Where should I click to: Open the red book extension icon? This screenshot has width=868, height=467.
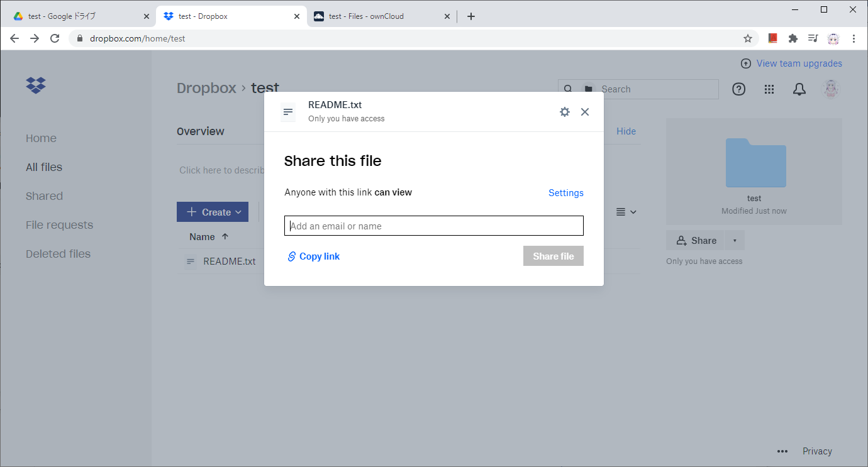(773, 38)
